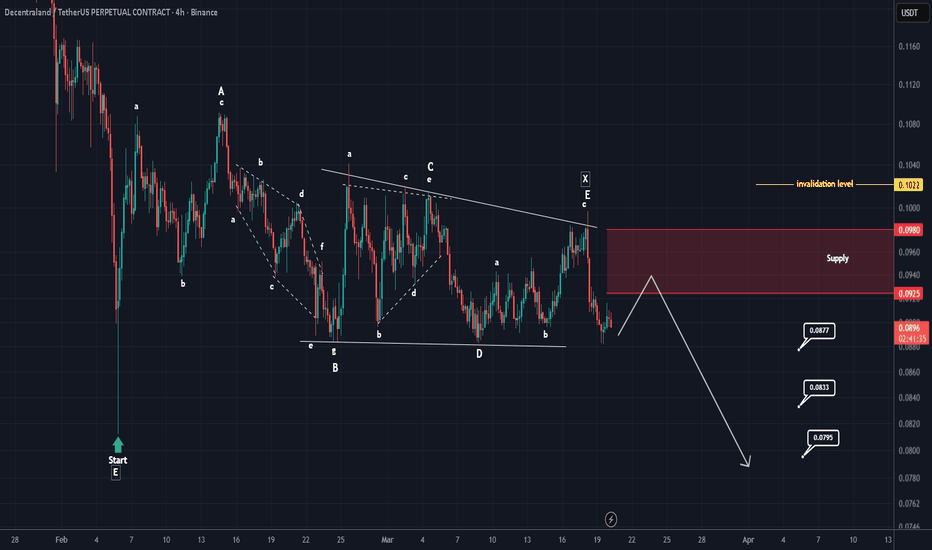The image size is (932, 550).
Task: Click 0.0820 on the price axis
Action: pyautogui.click(x=909, y=424)
